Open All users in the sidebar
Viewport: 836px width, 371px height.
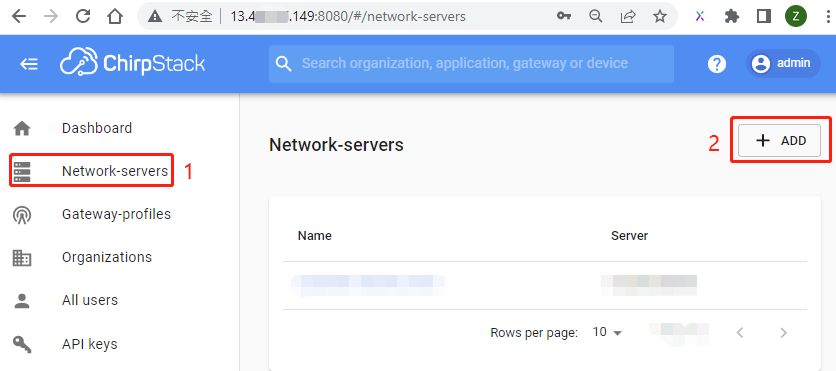pos(90,301)
